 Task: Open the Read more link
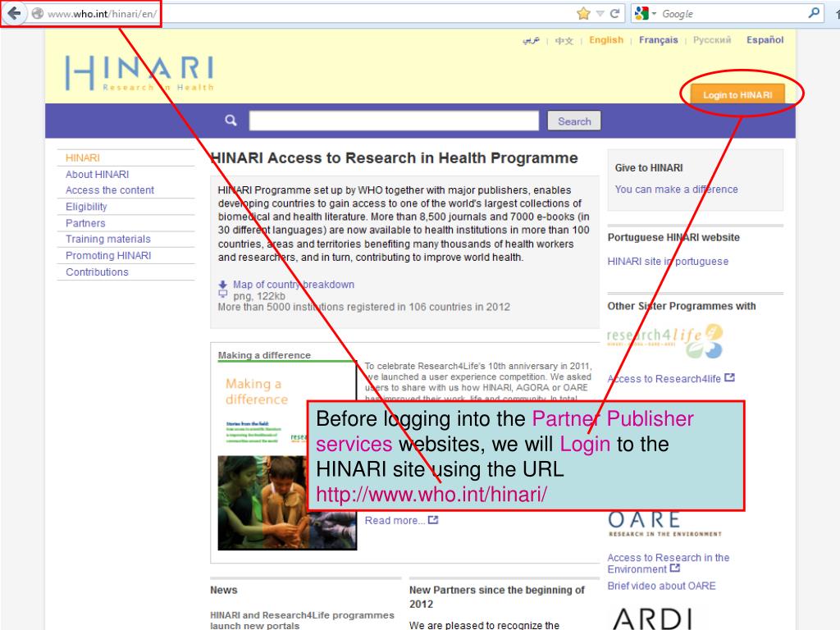tap(395, 520)
